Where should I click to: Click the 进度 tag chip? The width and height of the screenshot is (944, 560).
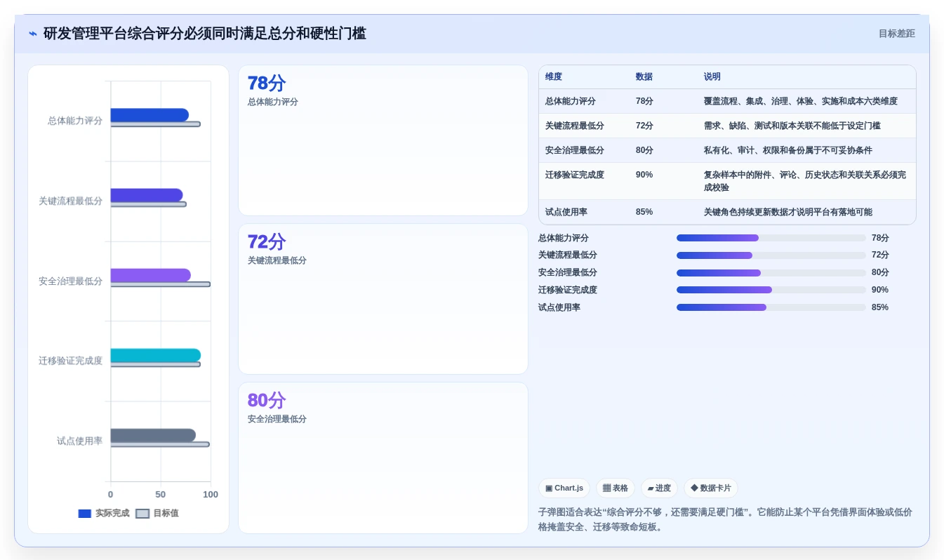pyautogui.click(x=659, y=488)
